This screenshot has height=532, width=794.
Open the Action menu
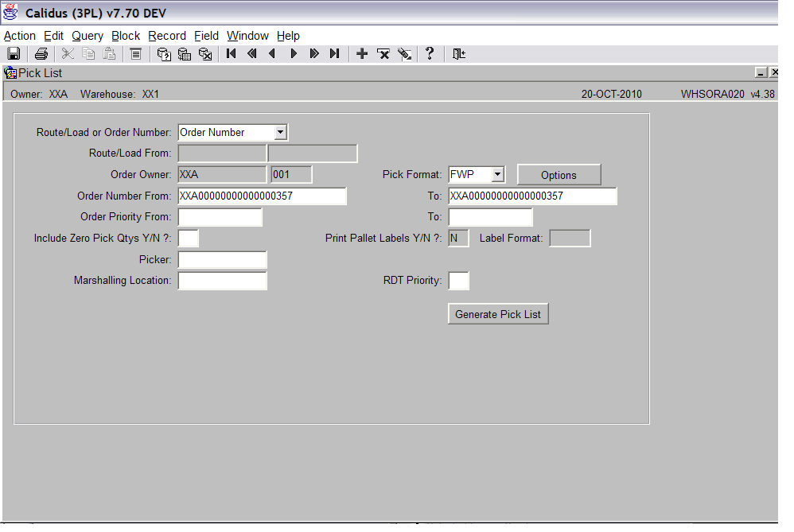(20, 36)
